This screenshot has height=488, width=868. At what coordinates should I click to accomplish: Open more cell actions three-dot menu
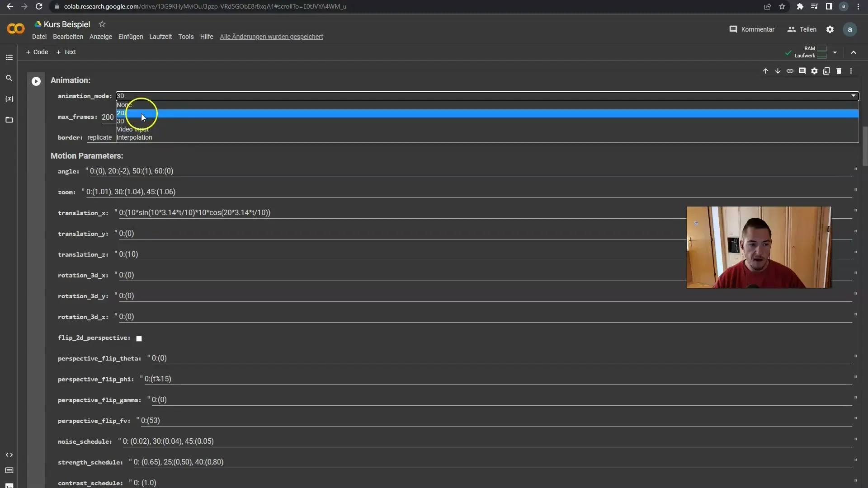(851, 71)
